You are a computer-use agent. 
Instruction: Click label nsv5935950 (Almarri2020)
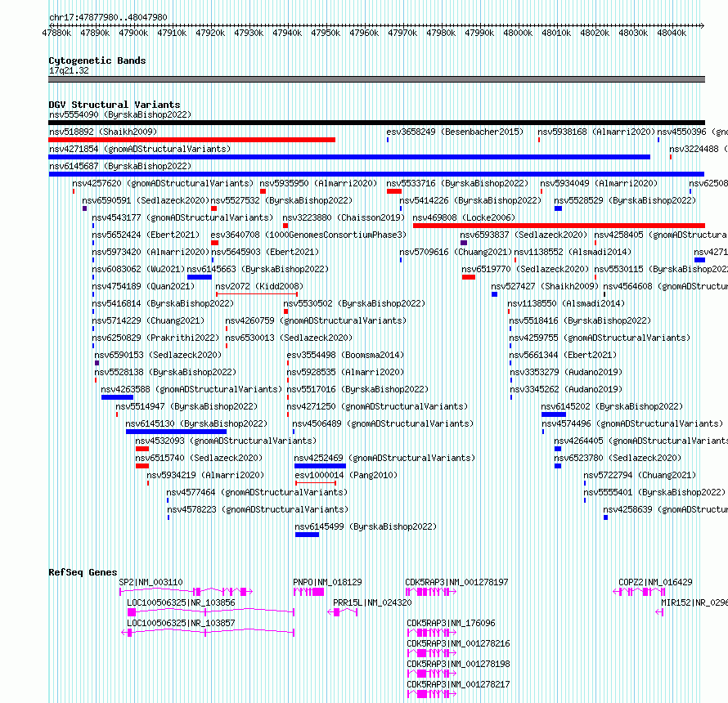[318, 183]
